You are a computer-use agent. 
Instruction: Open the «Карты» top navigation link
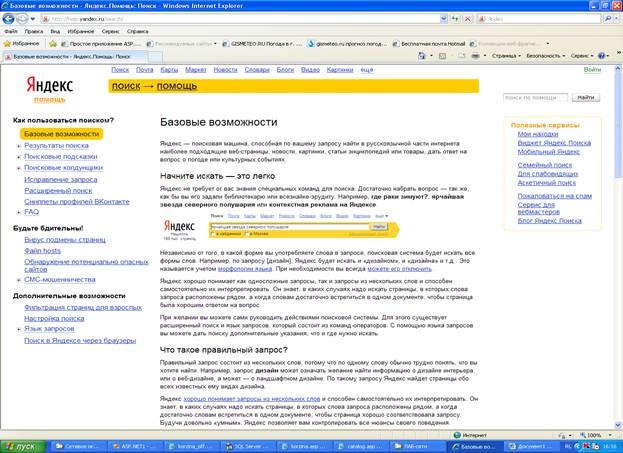click(169, 70)
